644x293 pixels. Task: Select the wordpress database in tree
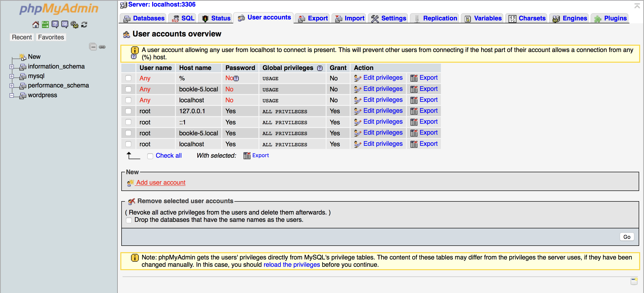[42, 95]
